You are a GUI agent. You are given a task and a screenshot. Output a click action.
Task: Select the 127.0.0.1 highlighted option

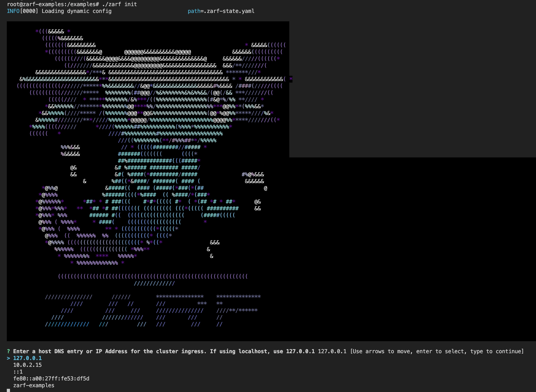coord(27,358)
